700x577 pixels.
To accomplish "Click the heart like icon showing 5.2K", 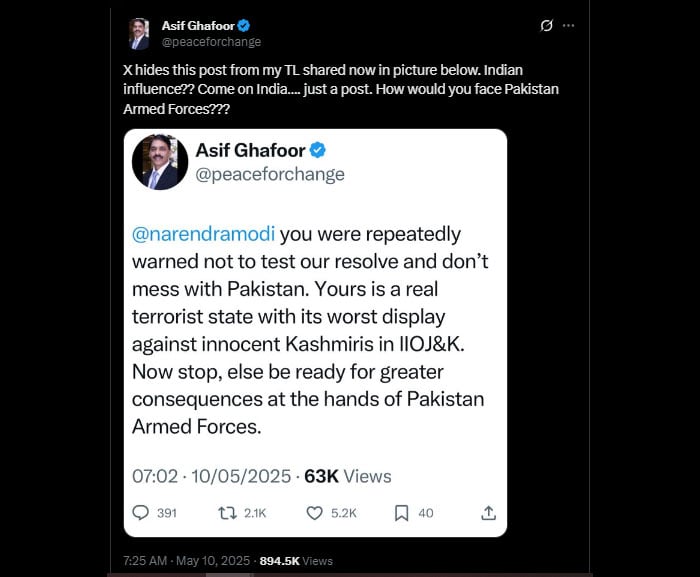I will [314, 513].
